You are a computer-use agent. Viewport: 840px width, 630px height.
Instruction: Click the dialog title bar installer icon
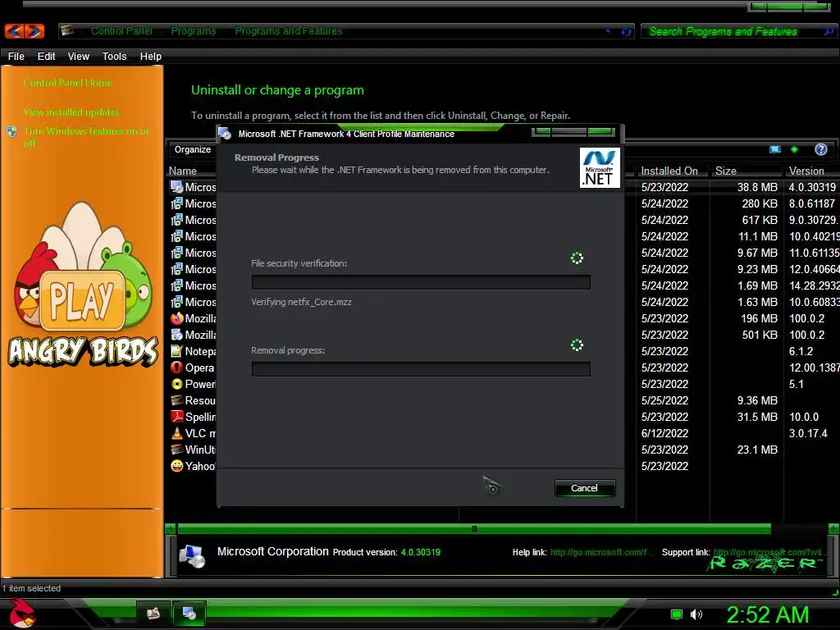click(225, 134)
